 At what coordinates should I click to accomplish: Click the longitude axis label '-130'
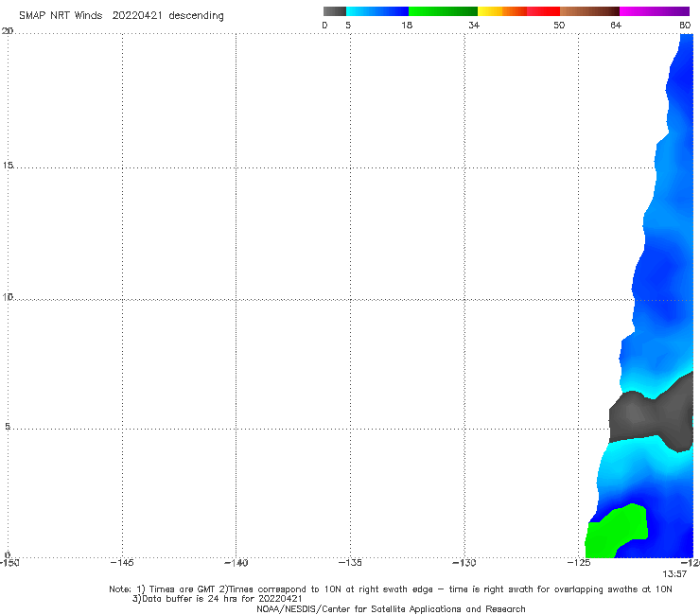[x=464, y=563]
